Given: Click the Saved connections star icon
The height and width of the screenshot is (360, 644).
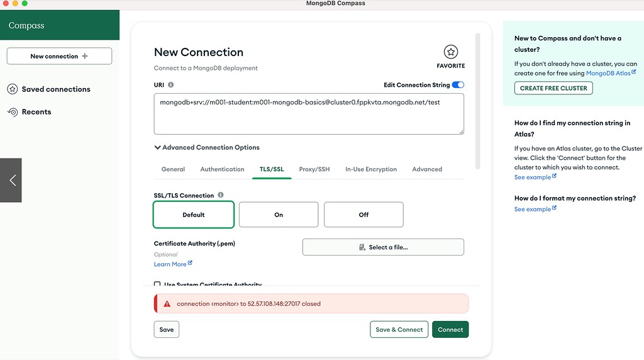Looking at the screenshot, I should pos(13,89).
